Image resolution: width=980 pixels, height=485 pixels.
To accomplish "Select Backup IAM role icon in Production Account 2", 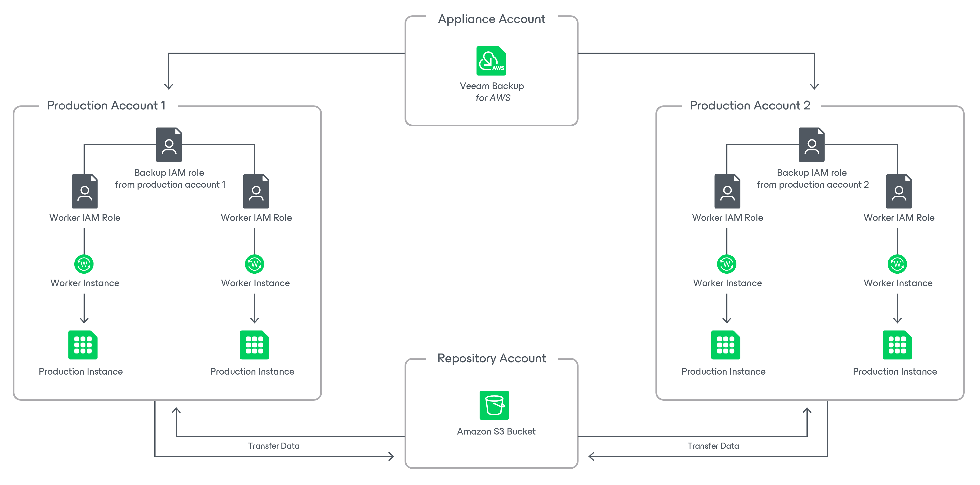I will coord(811,145).
